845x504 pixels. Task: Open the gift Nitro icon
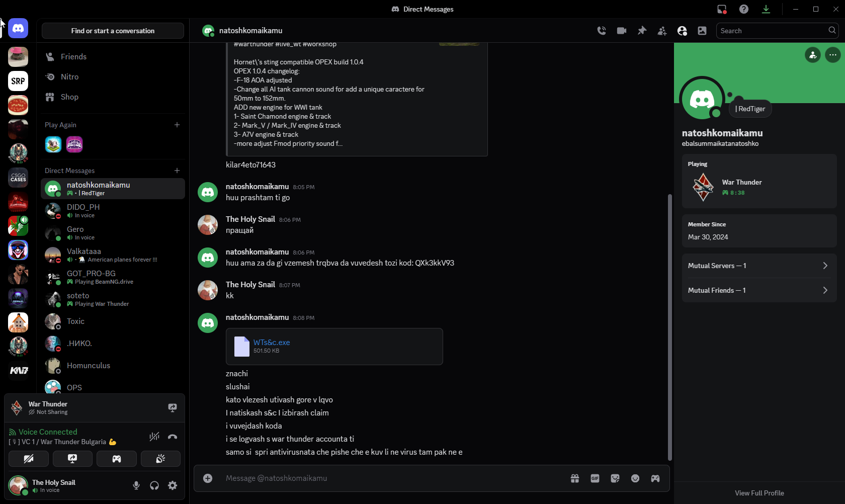point(575,478)
